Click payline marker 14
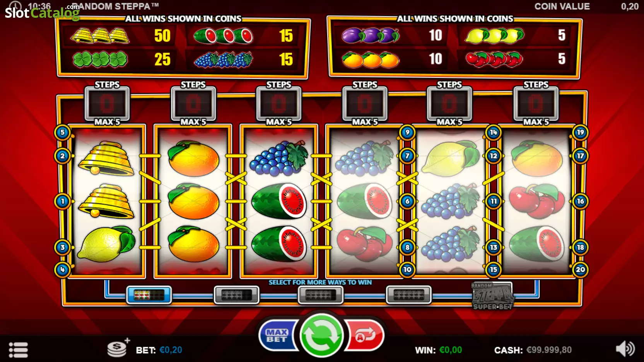 tap(493, 133)
